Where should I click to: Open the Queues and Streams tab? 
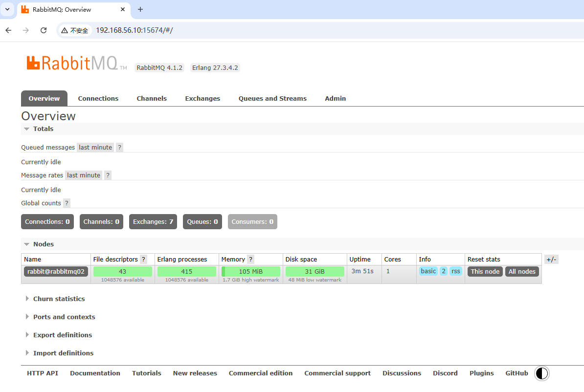[x=272, y=99]
